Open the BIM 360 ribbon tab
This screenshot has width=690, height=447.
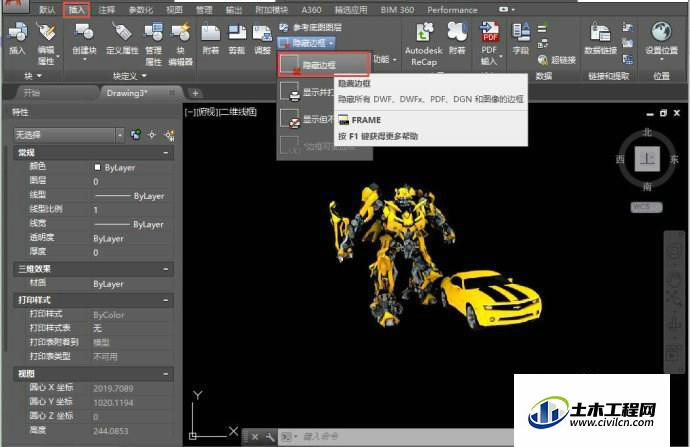tap(397, 10)
